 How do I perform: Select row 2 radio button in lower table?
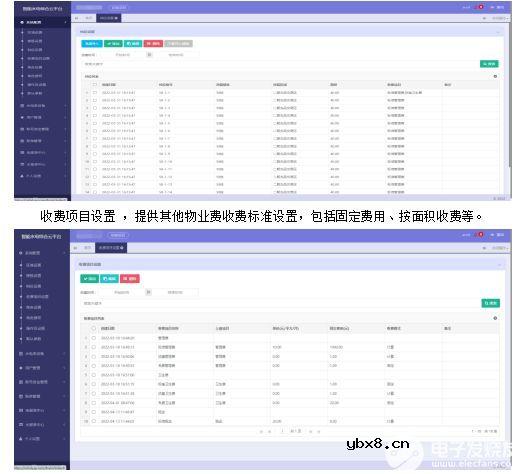coord(94,347)
